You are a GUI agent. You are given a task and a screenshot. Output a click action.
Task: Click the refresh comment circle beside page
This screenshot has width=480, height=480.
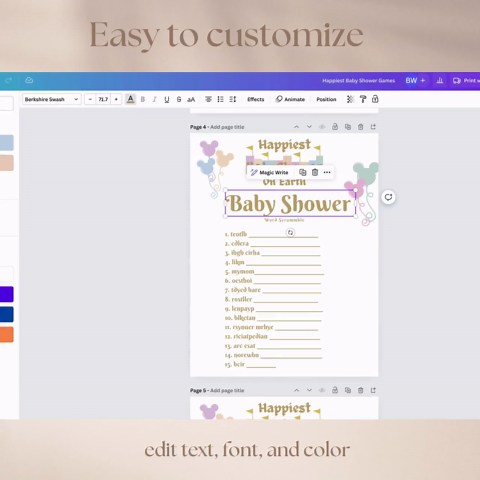tap(388, 197)
